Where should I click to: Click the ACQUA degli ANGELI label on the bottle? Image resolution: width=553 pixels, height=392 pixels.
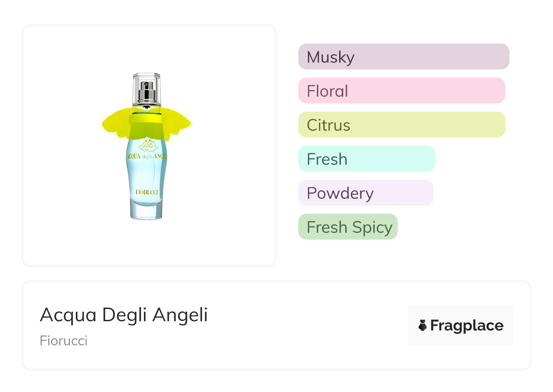tap(147, 157)
